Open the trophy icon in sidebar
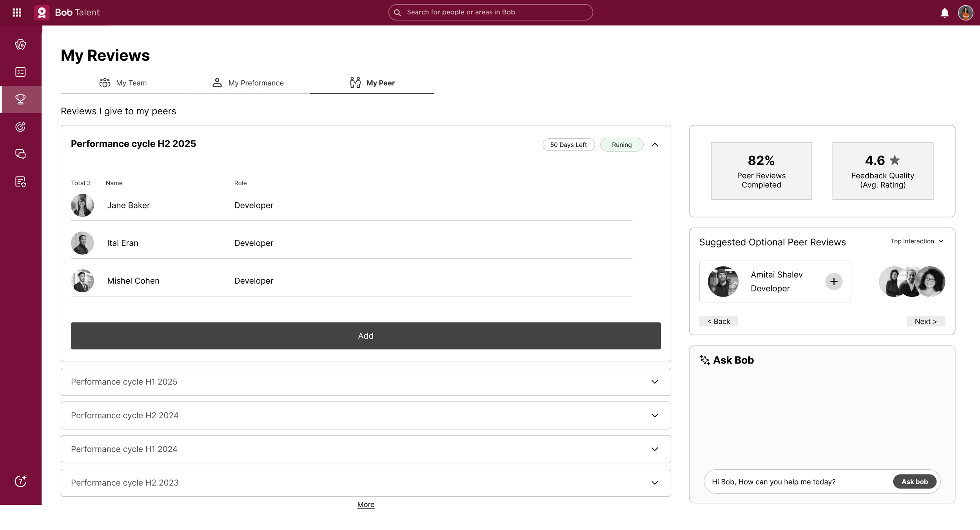This screenshot has width=980, height=530. 20,99
